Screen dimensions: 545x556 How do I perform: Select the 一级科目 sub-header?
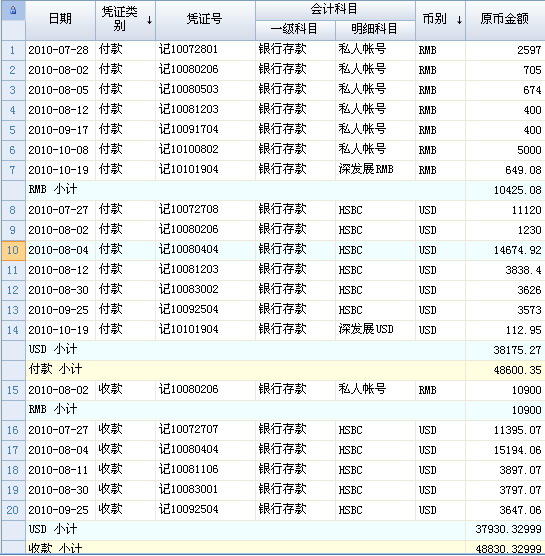[295, 30]
